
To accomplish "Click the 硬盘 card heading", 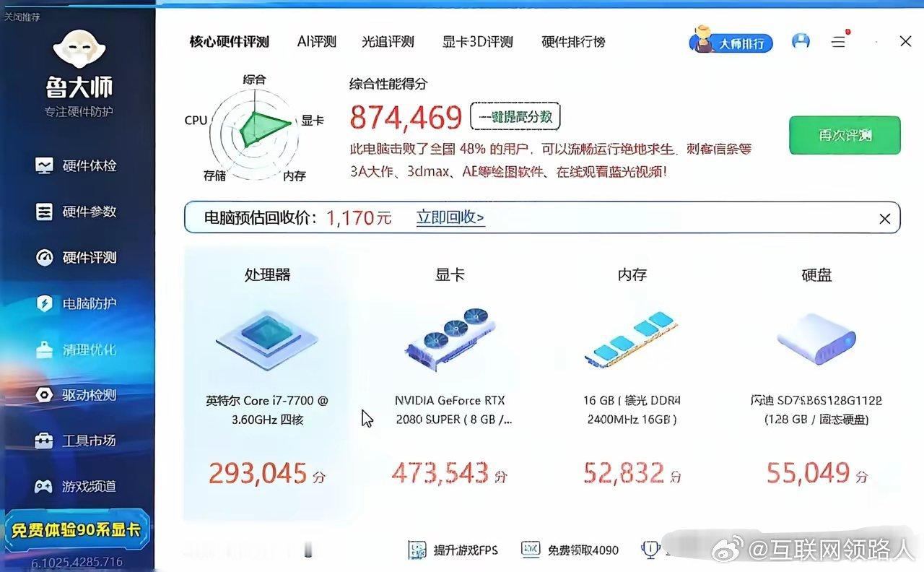I will click(816, 274).
